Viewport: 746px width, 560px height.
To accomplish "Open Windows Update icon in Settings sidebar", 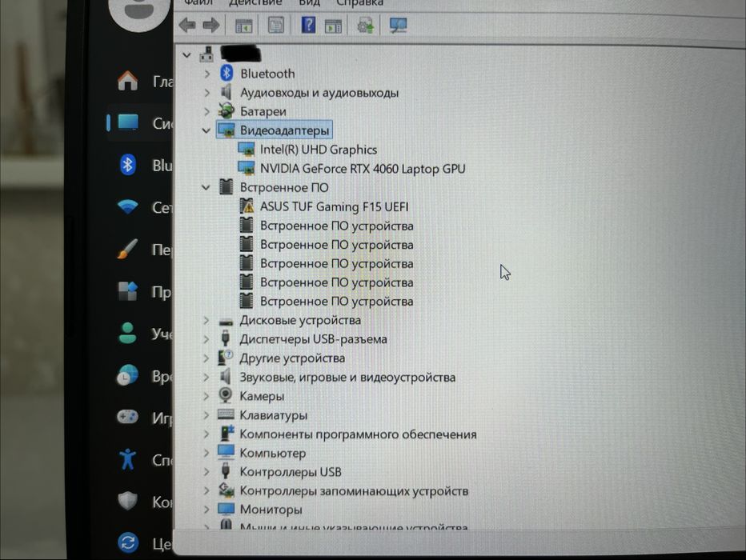I will coord(127,543).
